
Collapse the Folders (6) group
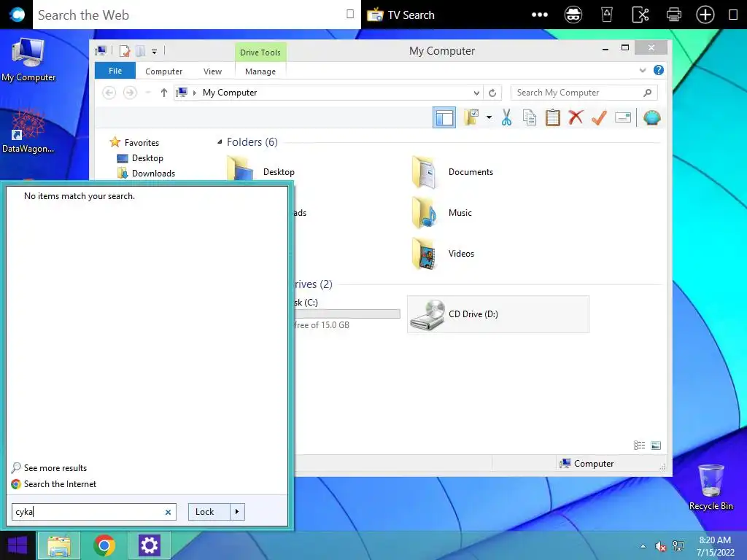[x=220, y=142]
